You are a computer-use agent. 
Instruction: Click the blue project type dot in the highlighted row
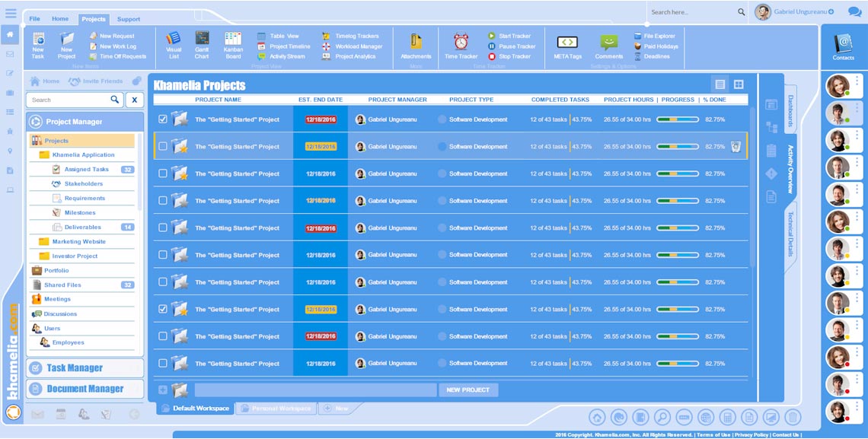(x=442, y=147)
